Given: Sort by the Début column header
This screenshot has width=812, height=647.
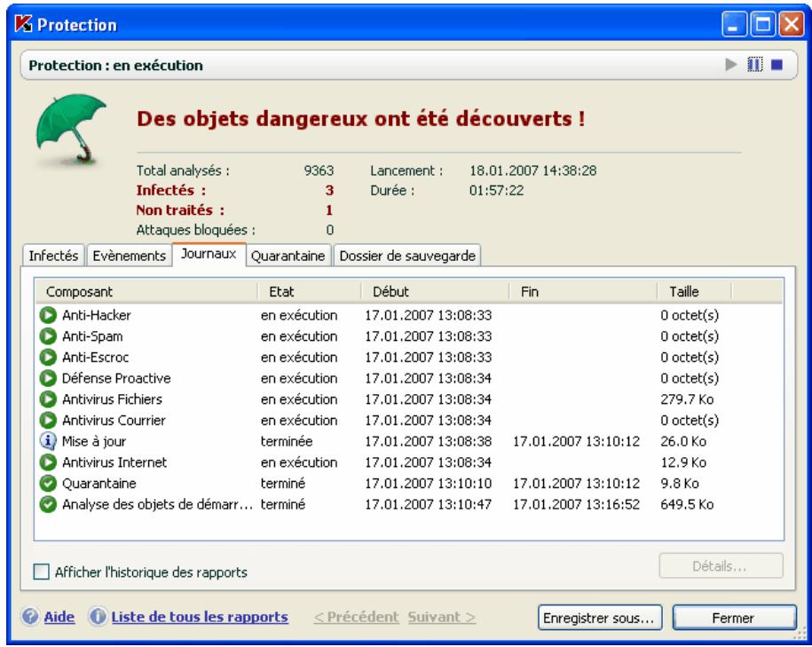Looking at the screenshot, I should pos(435,292).
